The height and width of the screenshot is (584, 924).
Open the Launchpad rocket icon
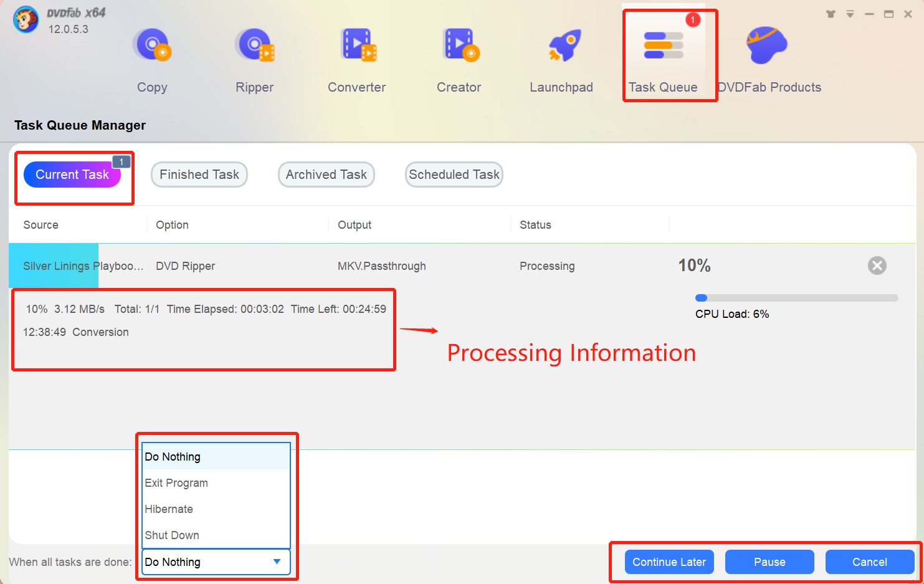coord(564,45)
